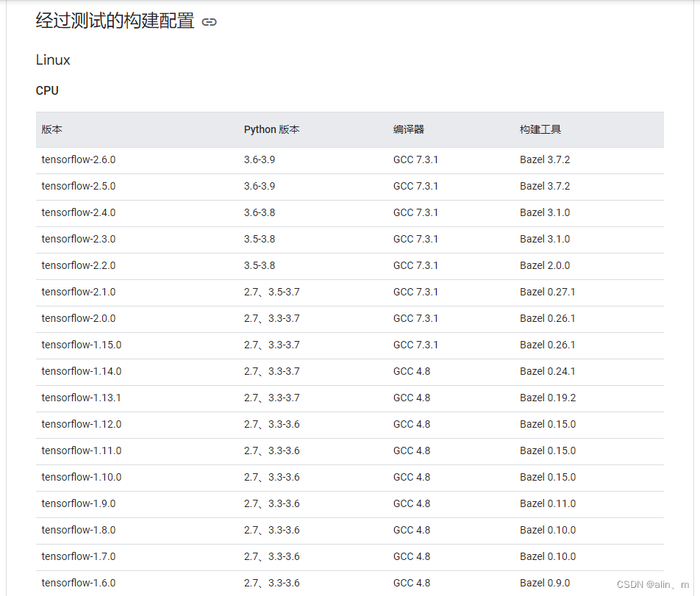Click GCC 7.3.1 in tensorflow-2.2.0 row
The height and width of the screenshot is (596, 700).
click(x=415, y=265)
